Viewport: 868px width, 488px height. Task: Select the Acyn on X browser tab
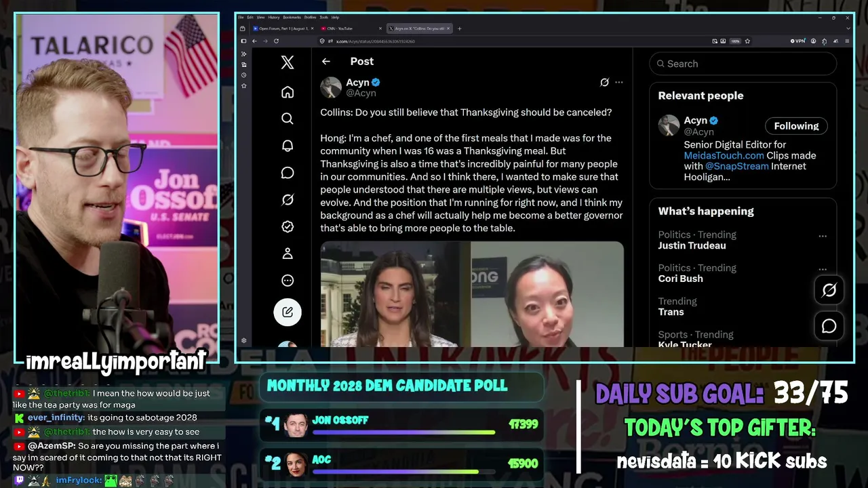tap(418, 28)
